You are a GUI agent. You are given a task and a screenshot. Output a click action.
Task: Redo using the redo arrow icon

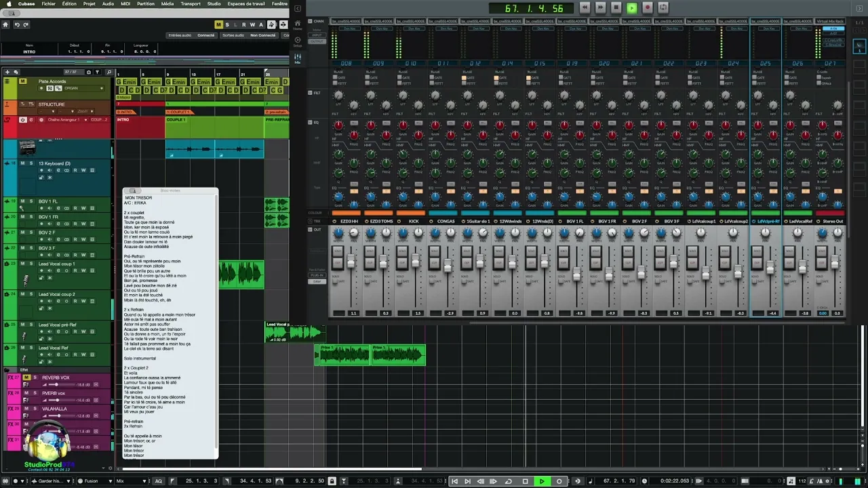click(26, 24)
